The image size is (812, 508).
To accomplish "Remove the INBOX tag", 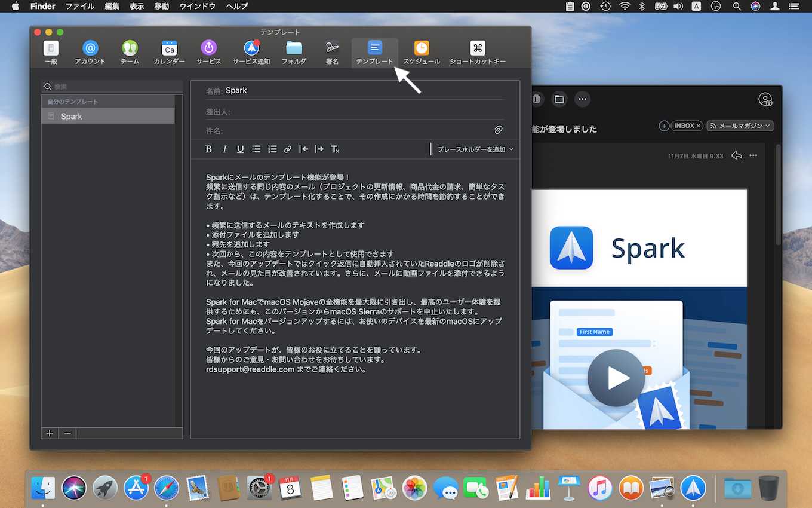I will pyautogui.click(x=699, y=126).
